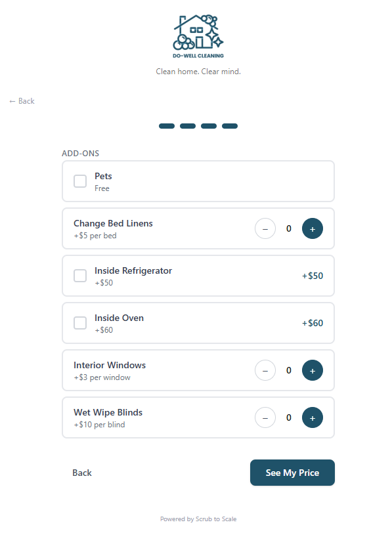Viewport: 392px width, 533px height.
Task: Check the Inside Refrigerator option
Action: coord(80,276)
